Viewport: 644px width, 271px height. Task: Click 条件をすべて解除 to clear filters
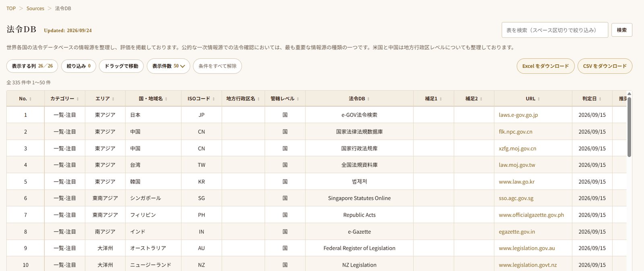click(x=217, y=66)
